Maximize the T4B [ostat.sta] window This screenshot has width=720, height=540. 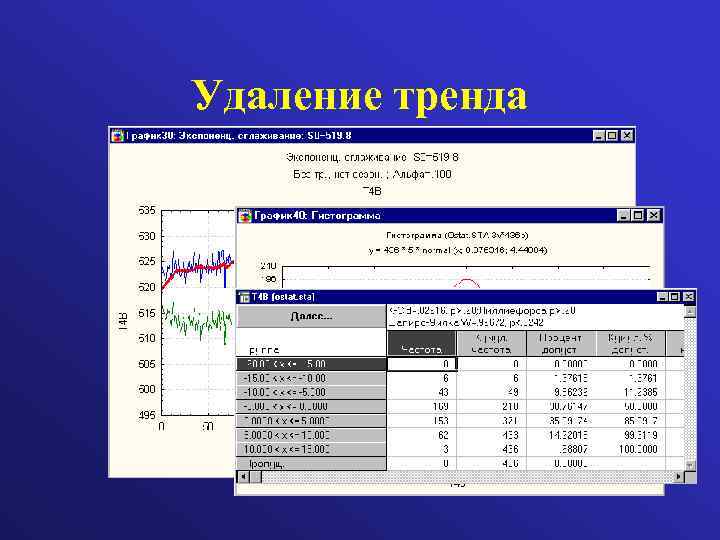click(675, 297)
